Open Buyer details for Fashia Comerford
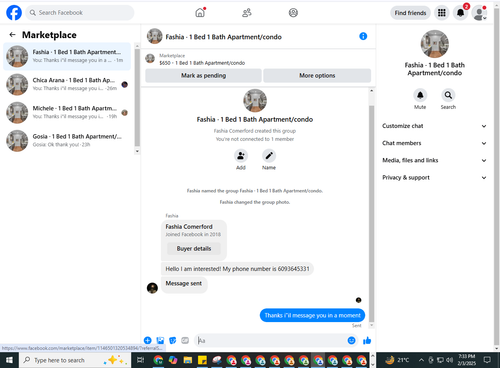Image resolution: width=500 pixels, height=368 pixels. [x=194, y=249]
